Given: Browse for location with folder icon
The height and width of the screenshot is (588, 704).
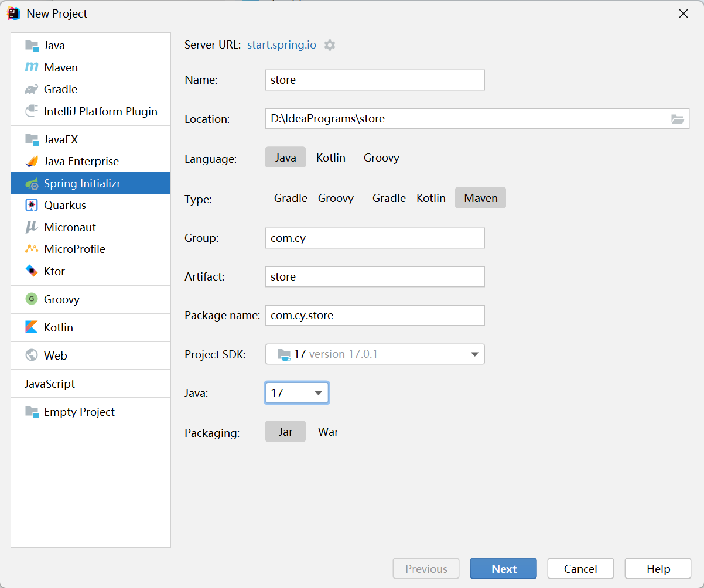Looking at the screenshot, I should click(x=677, y=119).
